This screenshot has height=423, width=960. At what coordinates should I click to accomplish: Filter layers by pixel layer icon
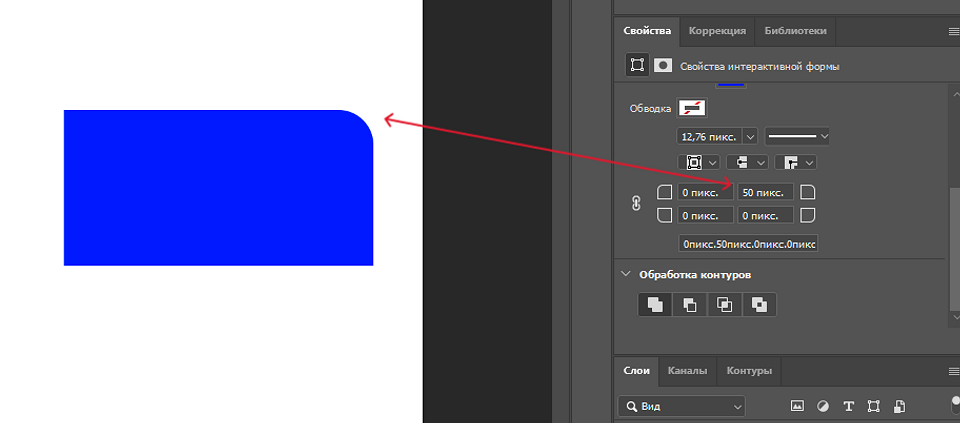click(x=797, y=407)
